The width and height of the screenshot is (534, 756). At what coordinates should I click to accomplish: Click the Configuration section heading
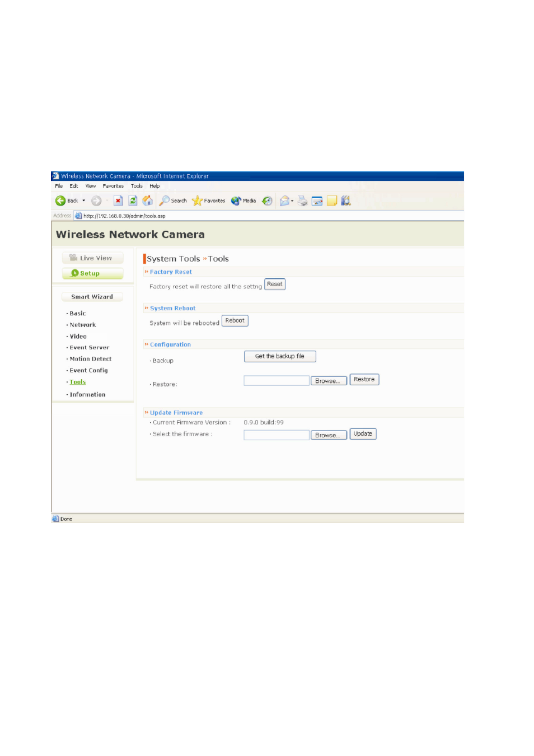(170, 345)
